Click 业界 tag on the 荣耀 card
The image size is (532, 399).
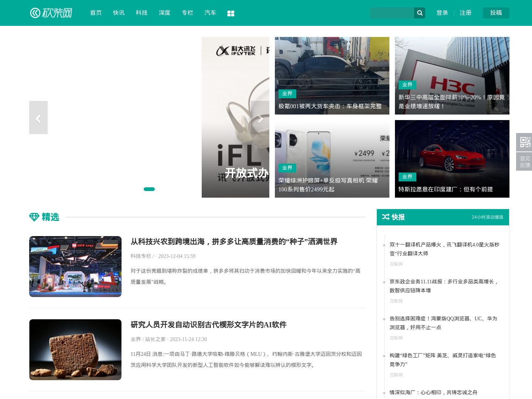pyautogui.click(x=287, y=168)
